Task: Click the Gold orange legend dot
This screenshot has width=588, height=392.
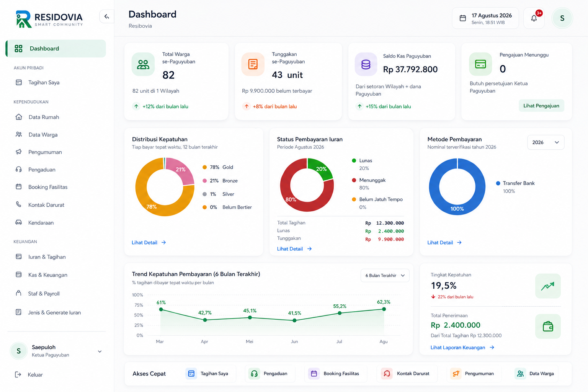Action: [204, 167]
